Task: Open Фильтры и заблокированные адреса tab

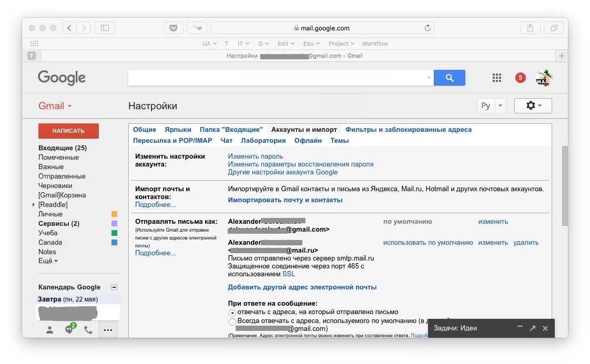Action: (x=408, y=130)
